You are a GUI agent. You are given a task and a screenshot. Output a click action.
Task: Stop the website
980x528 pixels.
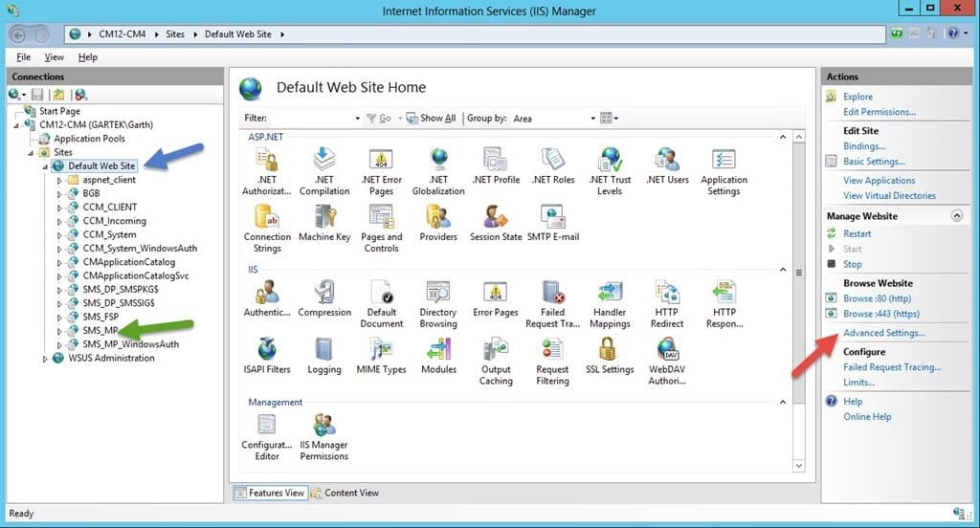[852, 264]
